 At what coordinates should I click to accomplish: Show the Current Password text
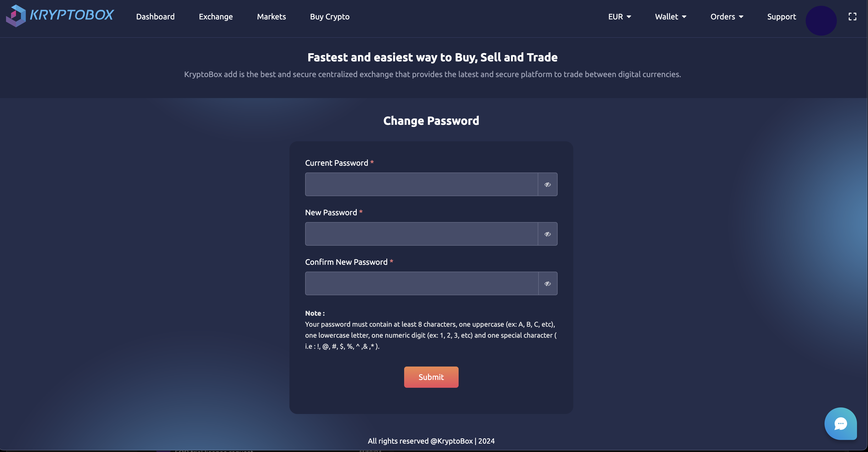click(548, 185)
